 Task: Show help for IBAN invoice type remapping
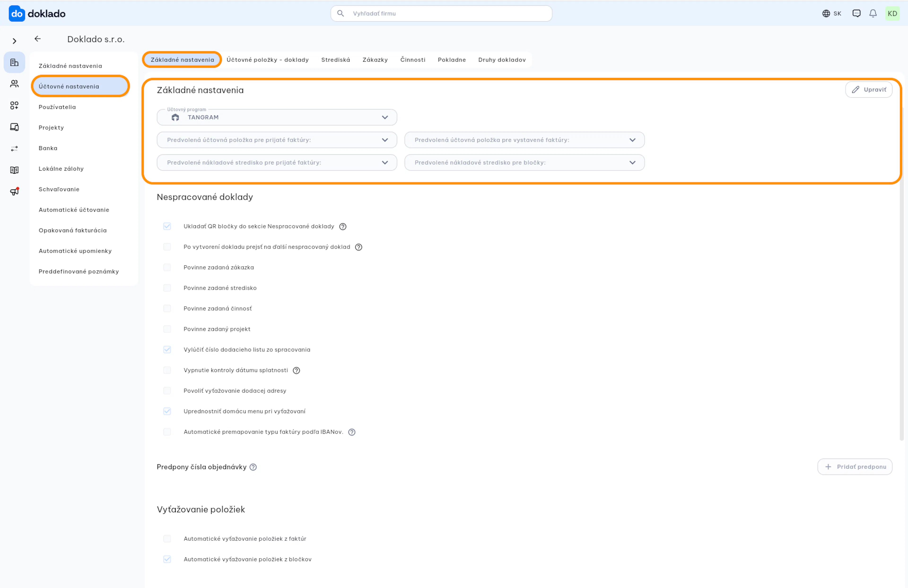[x=351, y=432]
